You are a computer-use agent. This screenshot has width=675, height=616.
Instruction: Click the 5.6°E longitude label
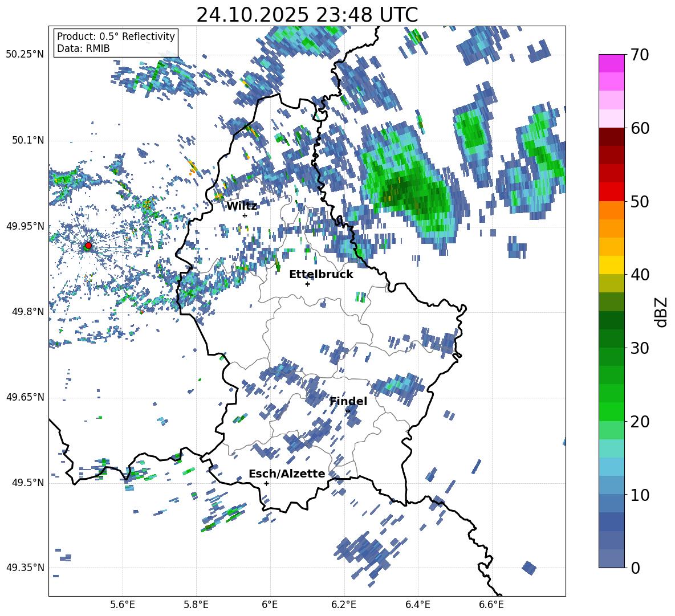(123, 605)
